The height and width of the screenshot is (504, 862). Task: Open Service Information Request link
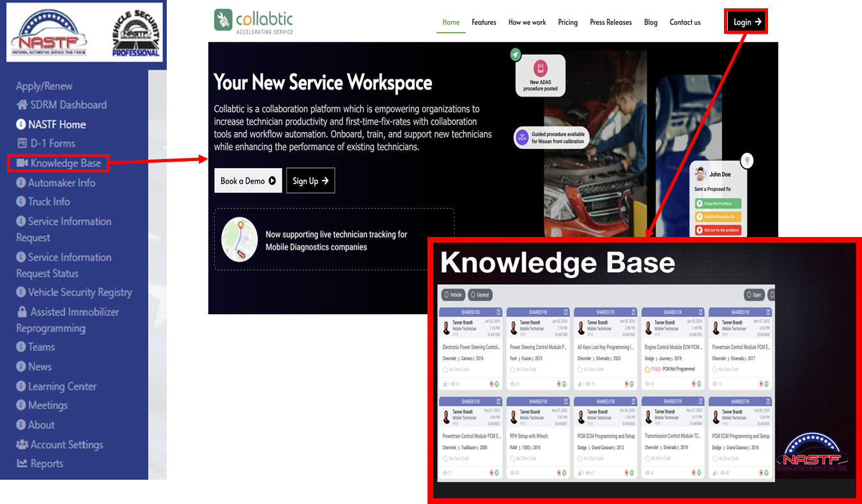click(64, 229)
